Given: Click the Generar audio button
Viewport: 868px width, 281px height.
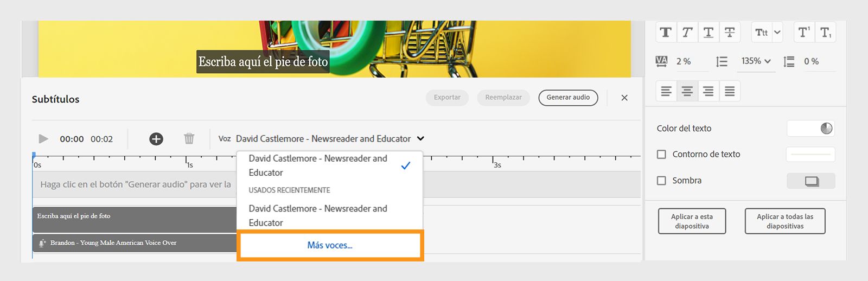Looking at the screenshot, I should click(x=568, y=98).
